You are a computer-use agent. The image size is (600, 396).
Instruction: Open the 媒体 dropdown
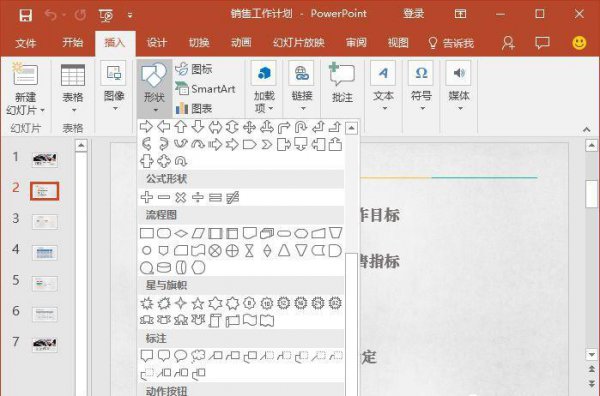tap(458, 86)
